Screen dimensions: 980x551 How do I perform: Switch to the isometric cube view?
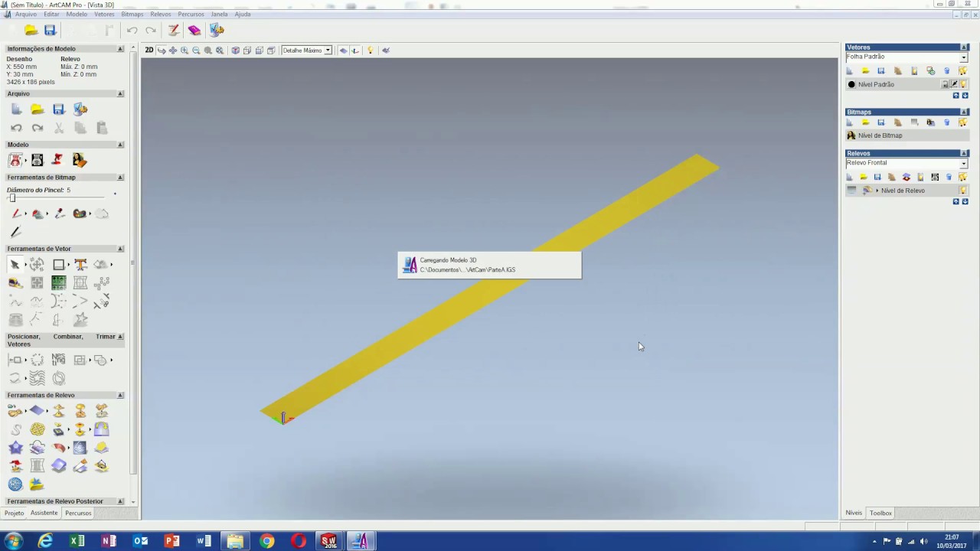tap(236, 51)
